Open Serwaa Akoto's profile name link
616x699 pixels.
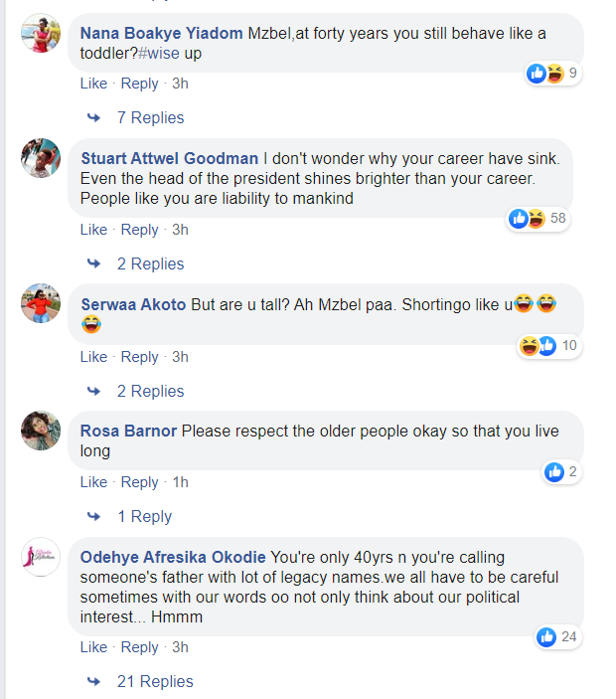tap(133, 304)
